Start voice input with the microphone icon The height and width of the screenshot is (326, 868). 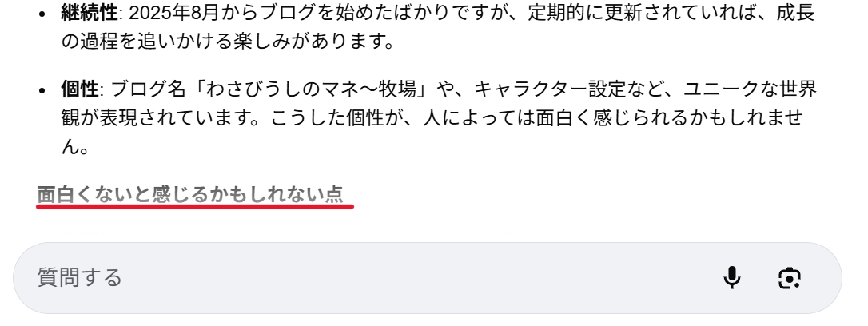point(732,277)
